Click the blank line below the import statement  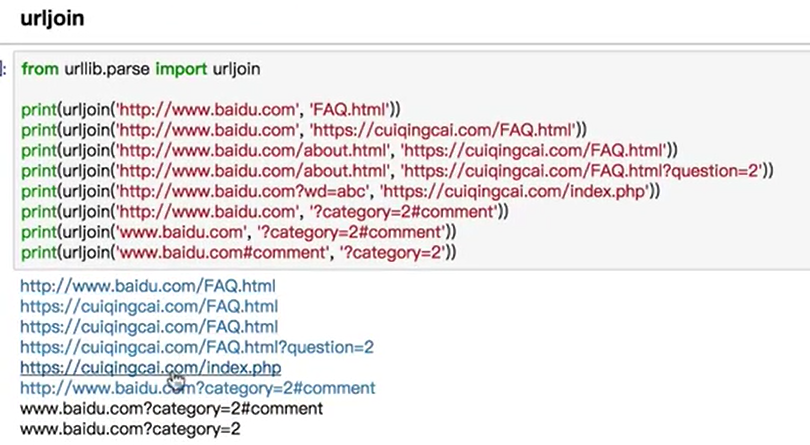click(x=300, y=89)
